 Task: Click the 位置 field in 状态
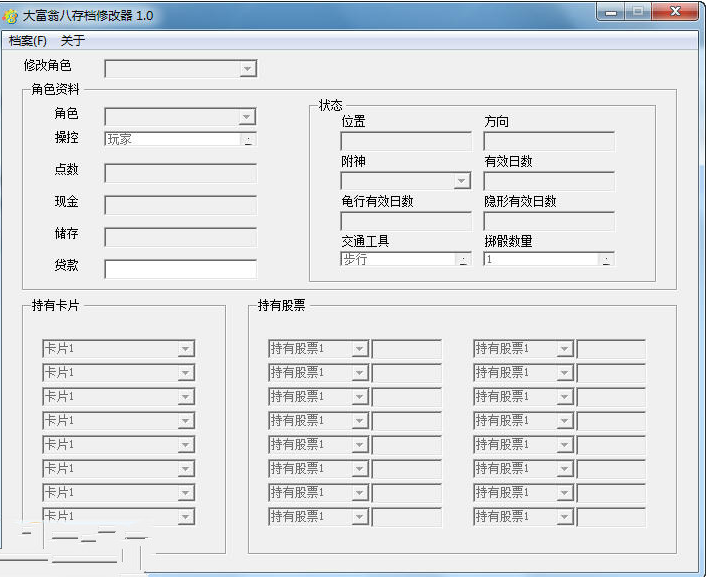[x=406, y=141]
